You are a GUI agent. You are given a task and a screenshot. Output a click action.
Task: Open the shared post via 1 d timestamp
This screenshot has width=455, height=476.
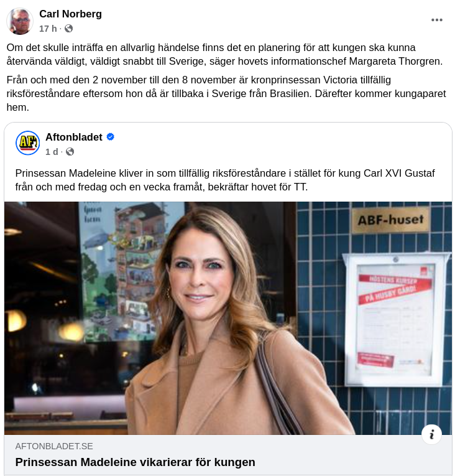pos(52,152)
